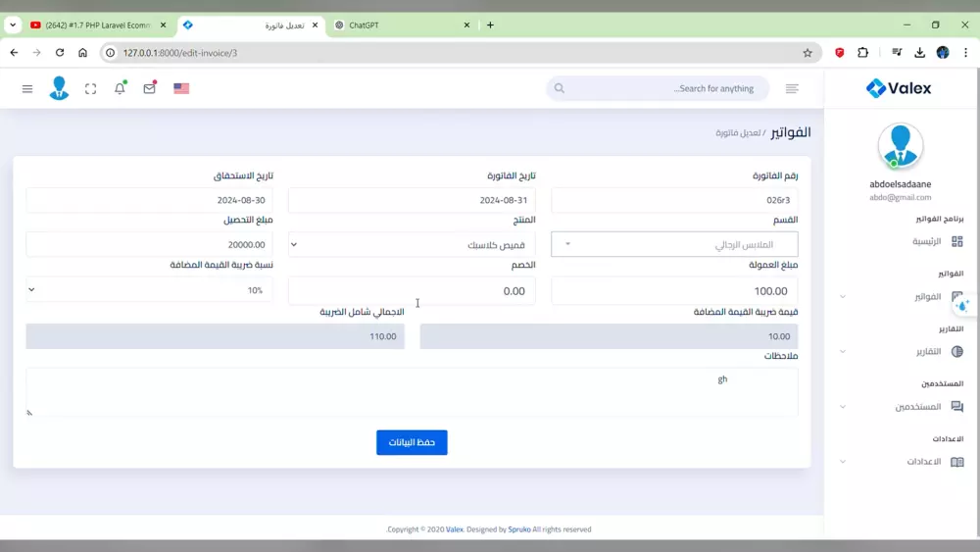Click the invoice number field 026r3
Viewport: 980px width, 552px height.
point(674,200)
